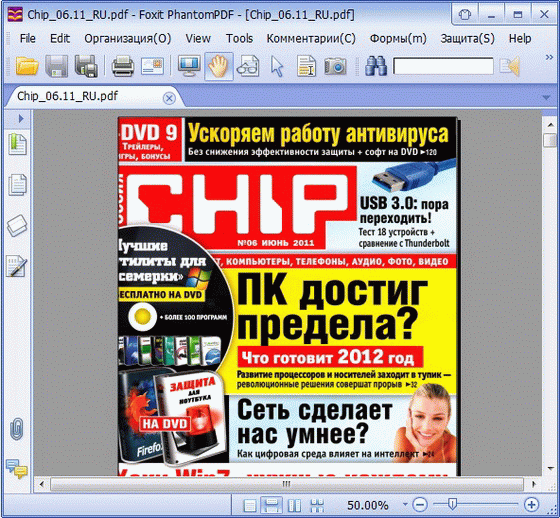
Task: Click the horizontal scrollbar right arrow
Action: tap(534, 484)
